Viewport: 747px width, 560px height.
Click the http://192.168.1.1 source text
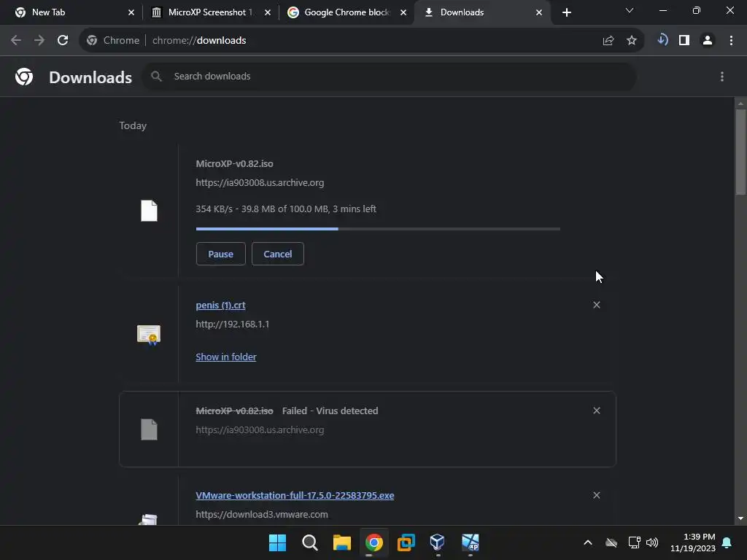pyautogui.click(x=233, y=324)
